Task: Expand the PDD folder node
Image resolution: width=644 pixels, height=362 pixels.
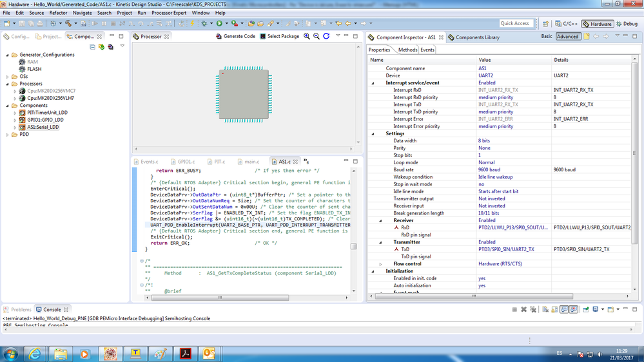Action: [x=8, y=135]
